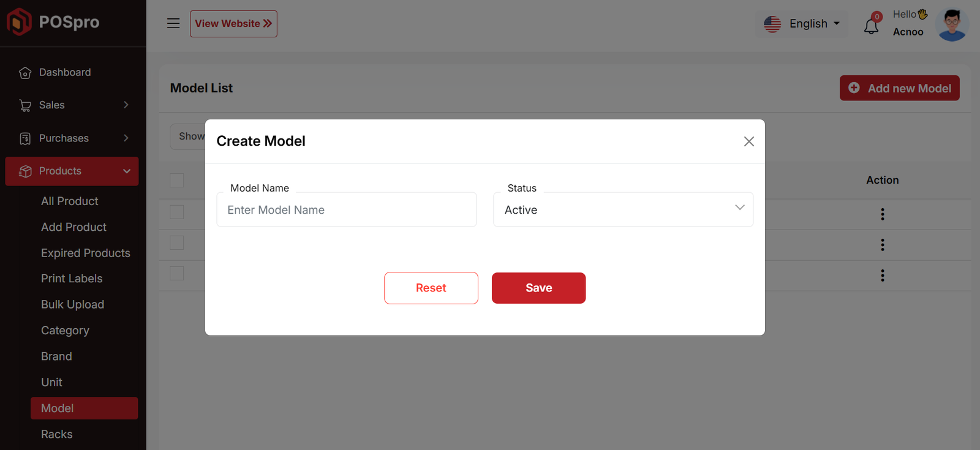Check the third row checkbox

(177, 273)
